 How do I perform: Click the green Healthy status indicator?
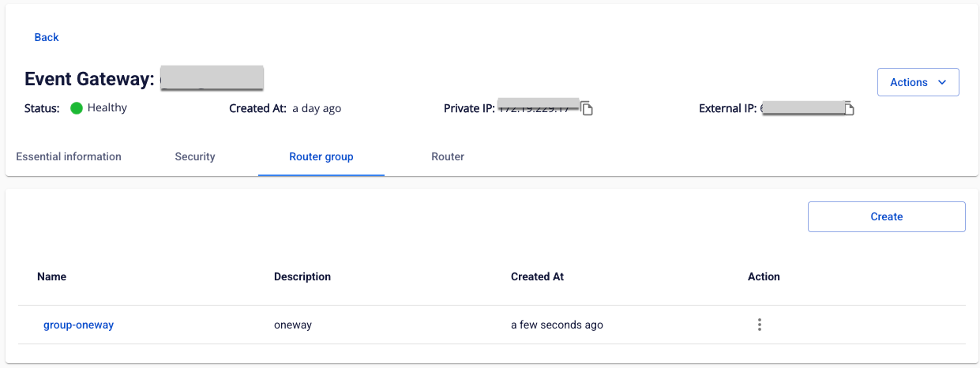(77, 108)
